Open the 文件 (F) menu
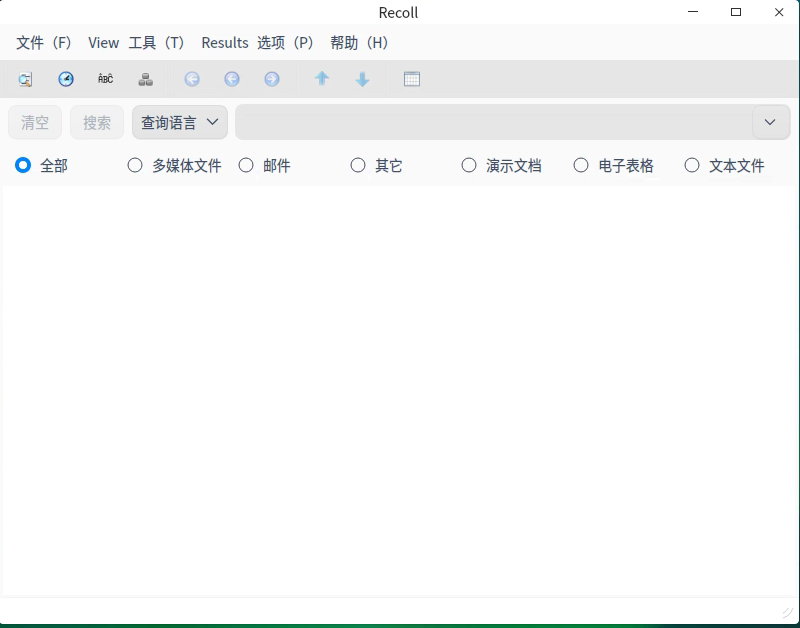The width and height of the screenshot is (800, 628). 44,43
